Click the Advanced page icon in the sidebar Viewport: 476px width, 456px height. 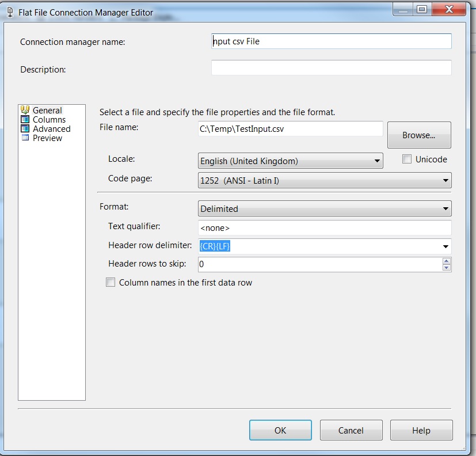coord(25,128)
